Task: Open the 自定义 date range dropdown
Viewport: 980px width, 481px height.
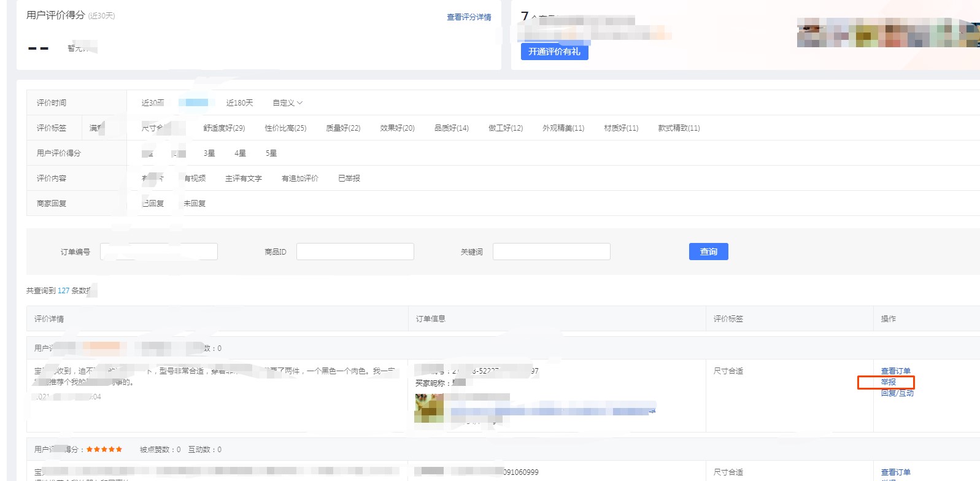Action: (x=287, y=103)
